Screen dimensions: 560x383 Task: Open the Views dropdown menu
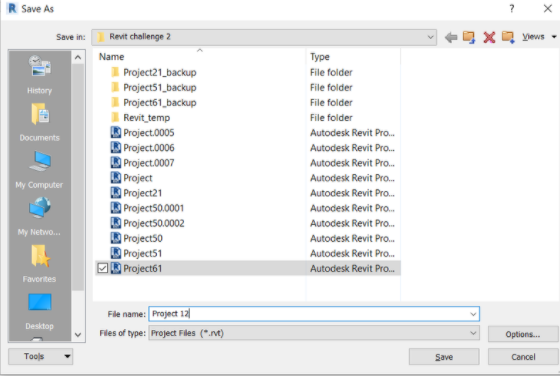pos(539,37)
